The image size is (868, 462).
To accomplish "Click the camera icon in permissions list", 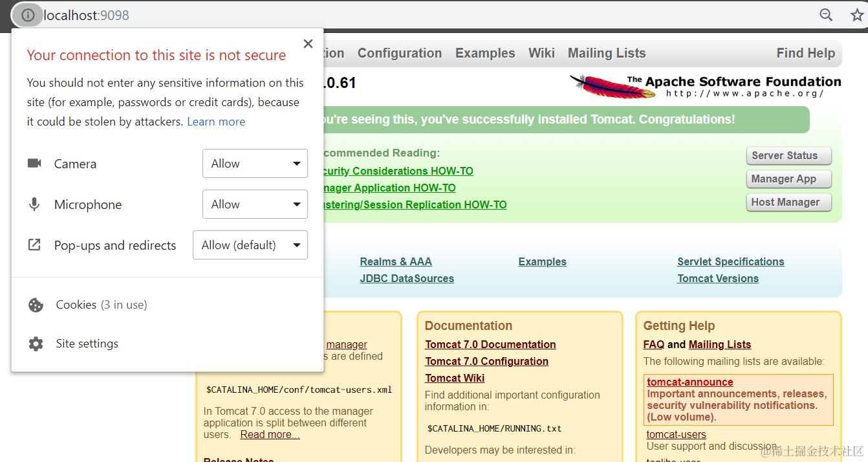I will pos(34,163).
